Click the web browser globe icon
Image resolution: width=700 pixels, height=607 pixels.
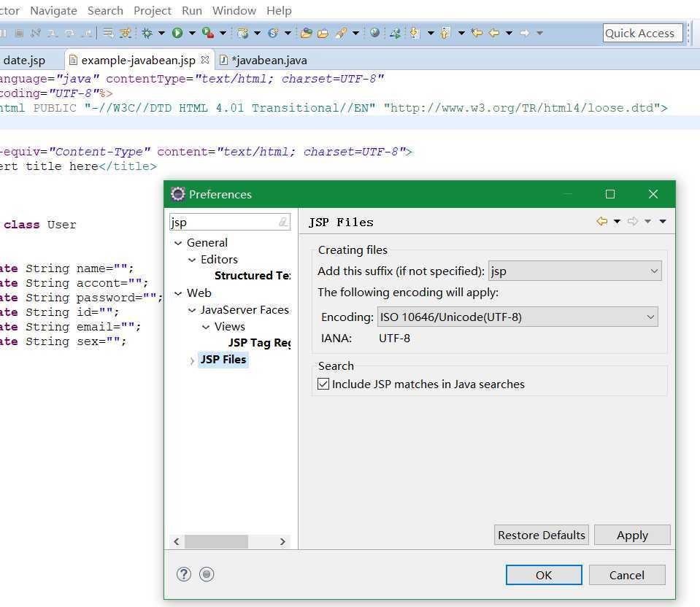(x=375, y=32)
